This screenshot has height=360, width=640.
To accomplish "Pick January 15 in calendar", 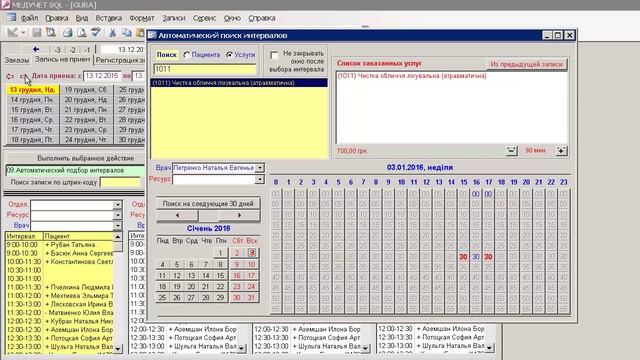I will coord(220,276).
